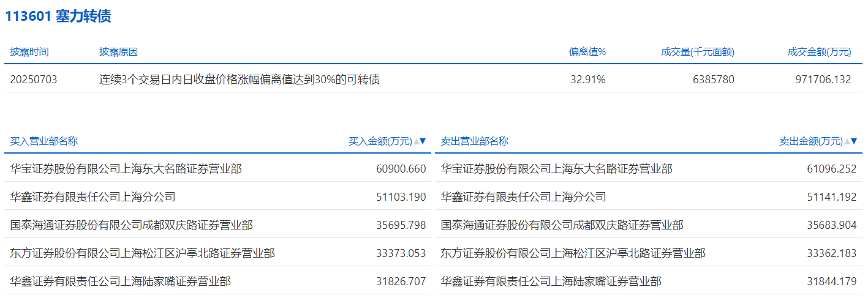Click the 买入营业部名称 column header

[44, 141]
